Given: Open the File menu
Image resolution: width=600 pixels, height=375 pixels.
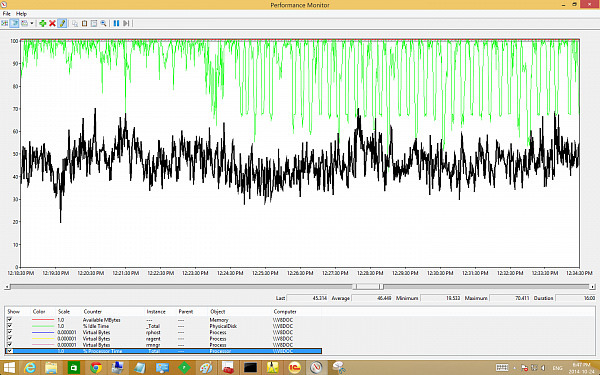Looking at the screenshot, I should click(7, 13).
